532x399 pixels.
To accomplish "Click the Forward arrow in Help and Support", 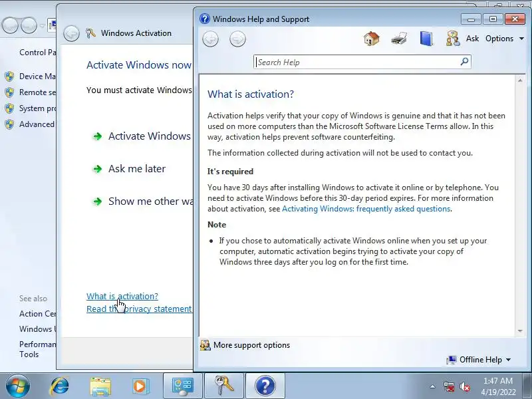I will click(x=237, y=39).
